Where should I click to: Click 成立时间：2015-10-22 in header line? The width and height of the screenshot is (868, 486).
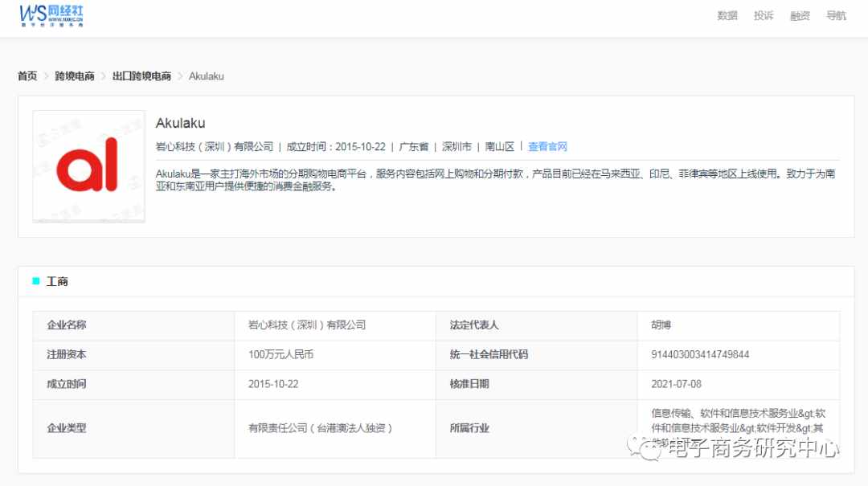(335, 147)
